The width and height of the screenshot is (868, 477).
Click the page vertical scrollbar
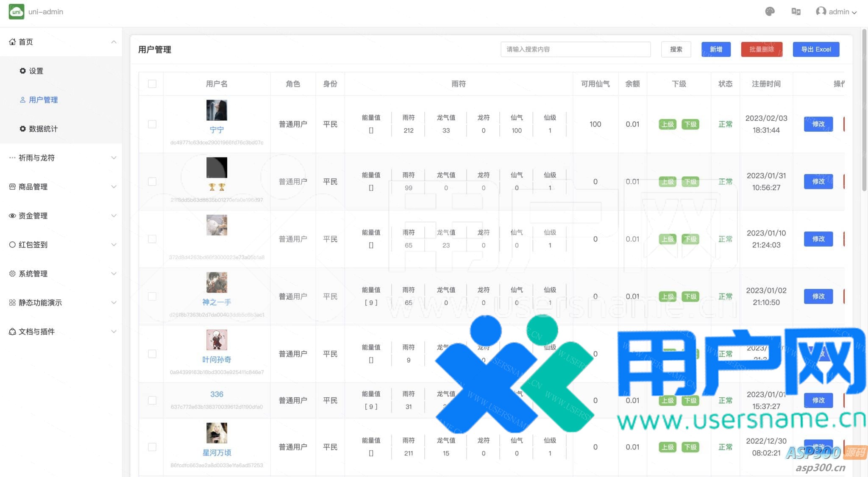(864, 110)
